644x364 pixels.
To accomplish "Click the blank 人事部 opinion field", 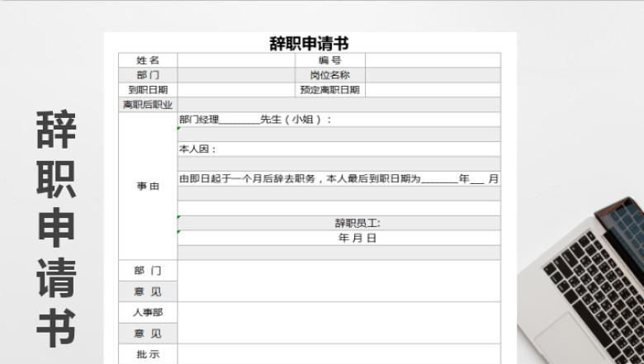I will click(x=339, y=323).
